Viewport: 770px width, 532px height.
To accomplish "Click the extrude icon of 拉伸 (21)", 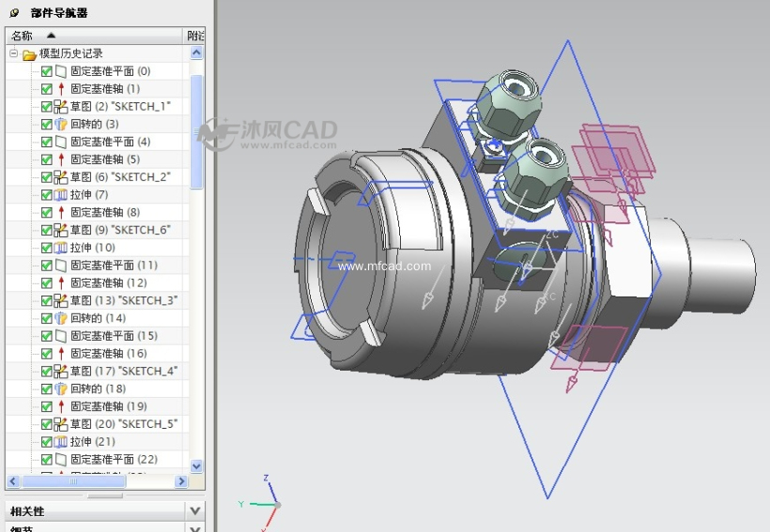I will 60,442.
